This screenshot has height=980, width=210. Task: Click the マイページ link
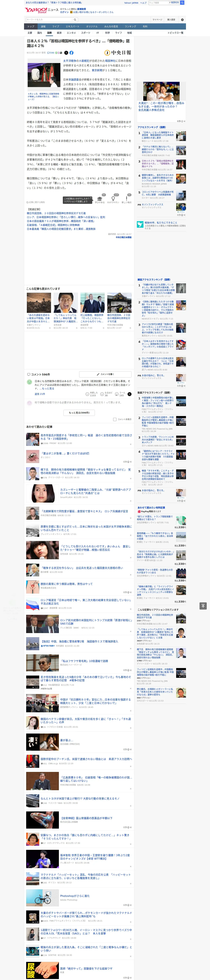pos(157,19)
